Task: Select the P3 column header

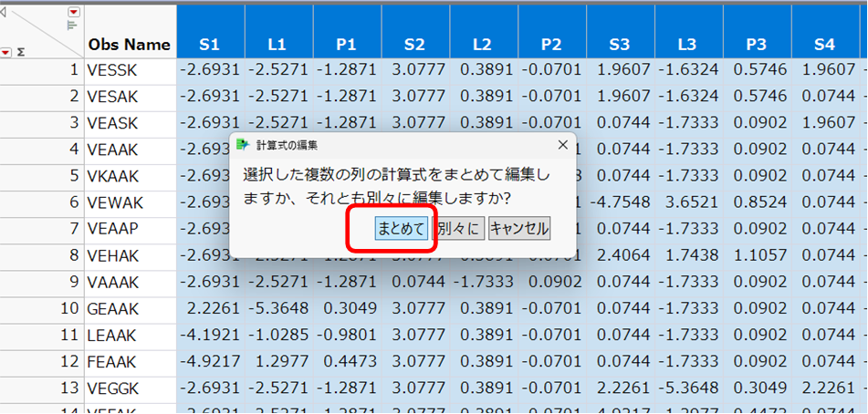Action: point(757,32)
